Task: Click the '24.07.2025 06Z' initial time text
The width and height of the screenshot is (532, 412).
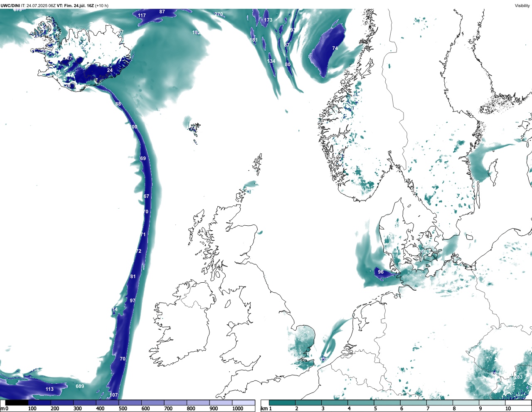Action: click(41, 5)
